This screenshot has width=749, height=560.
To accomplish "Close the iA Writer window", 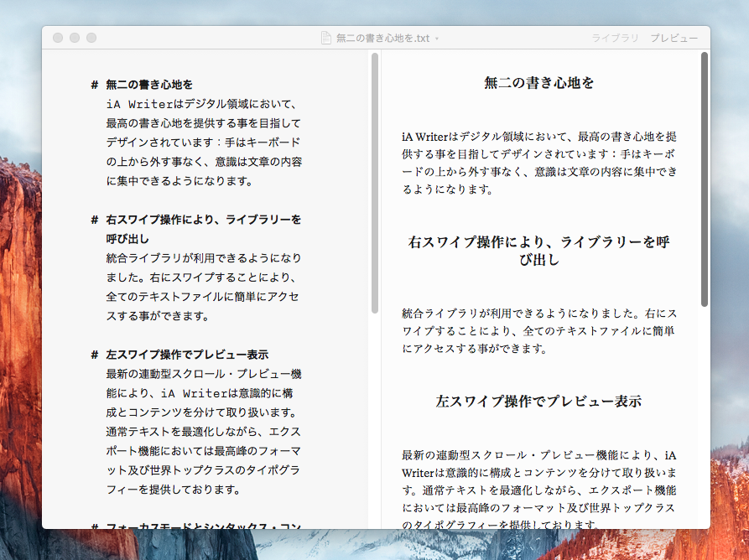I will coord(58,38).
